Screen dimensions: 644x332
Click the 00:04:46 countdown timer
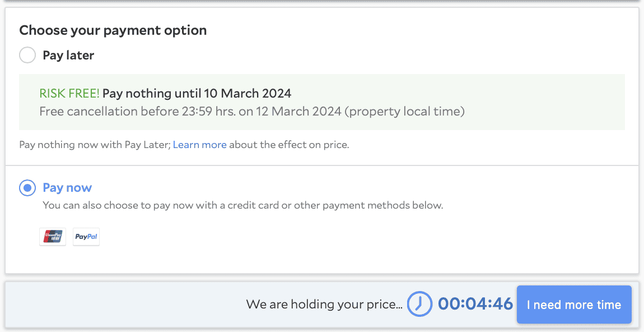[475, 305]
